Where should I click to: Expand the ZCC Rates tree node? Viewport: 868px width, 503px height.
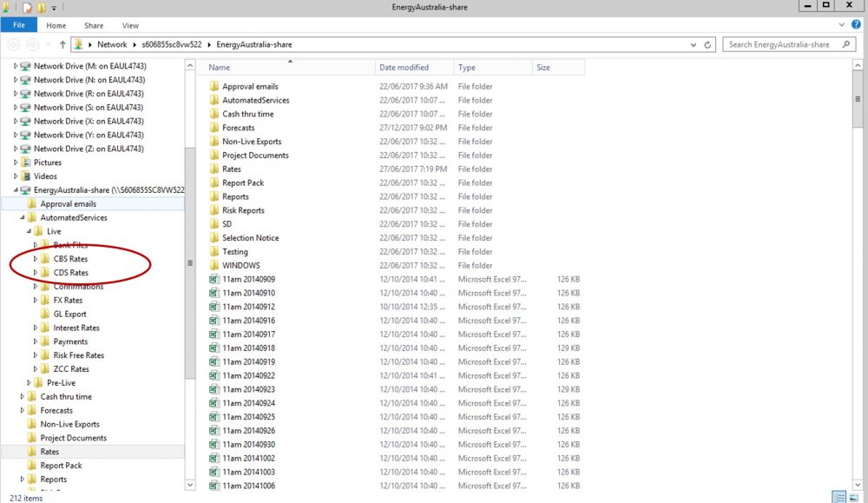pos(36,369)
